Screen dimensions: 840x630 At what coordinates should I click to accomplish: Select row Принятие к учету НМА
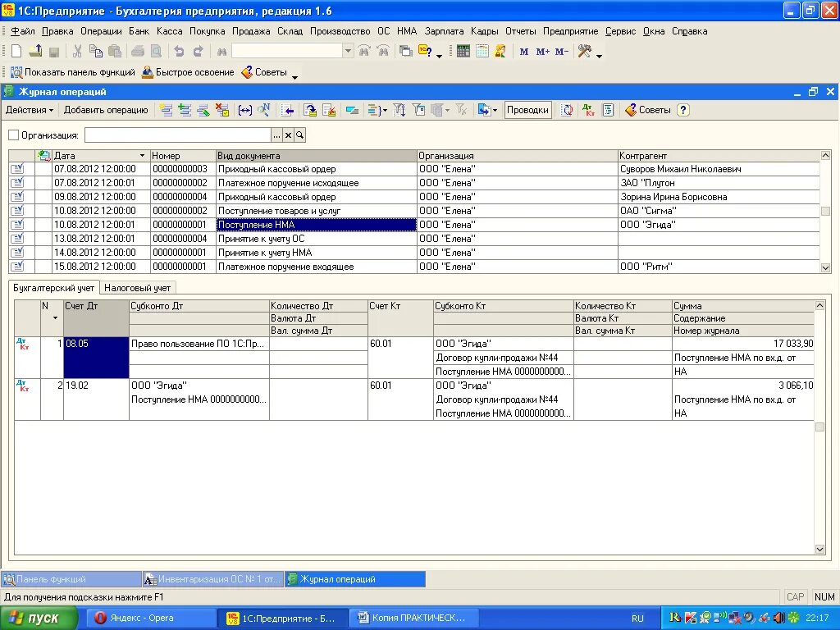[414, 253]
